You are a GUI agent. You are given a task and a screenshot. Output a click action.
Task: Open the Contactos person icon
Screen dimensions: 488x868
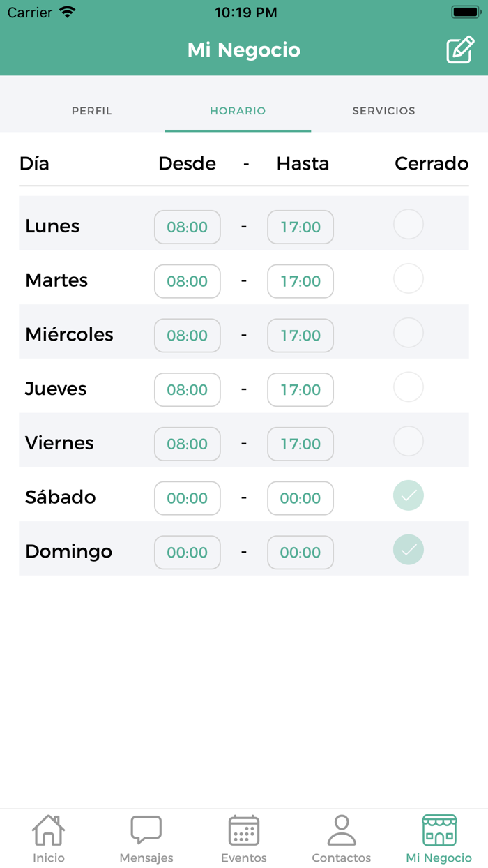[x=341, y=834]
